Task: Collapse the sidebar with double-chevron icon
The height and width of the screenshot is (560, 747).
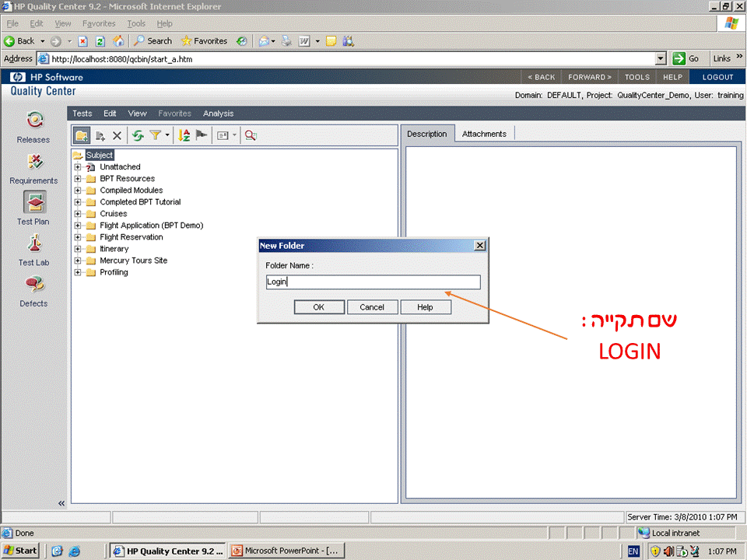Action: coord(61,503)
